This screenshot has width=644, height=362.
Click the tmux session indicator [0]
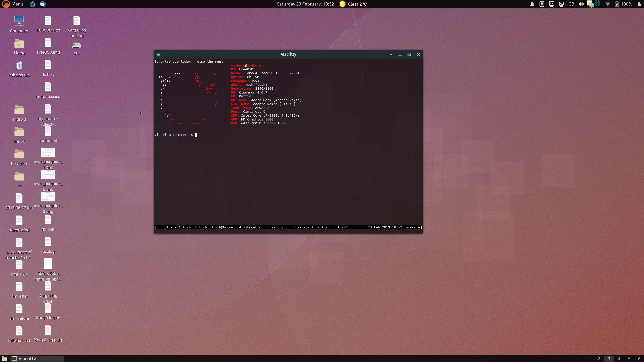click(x=157, y=227)
